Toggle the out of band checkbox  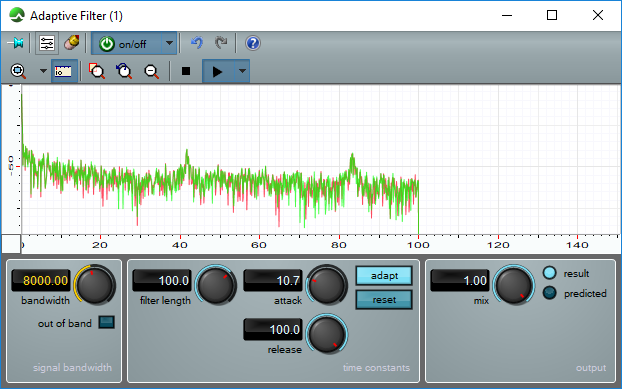(x=106, y=322)
